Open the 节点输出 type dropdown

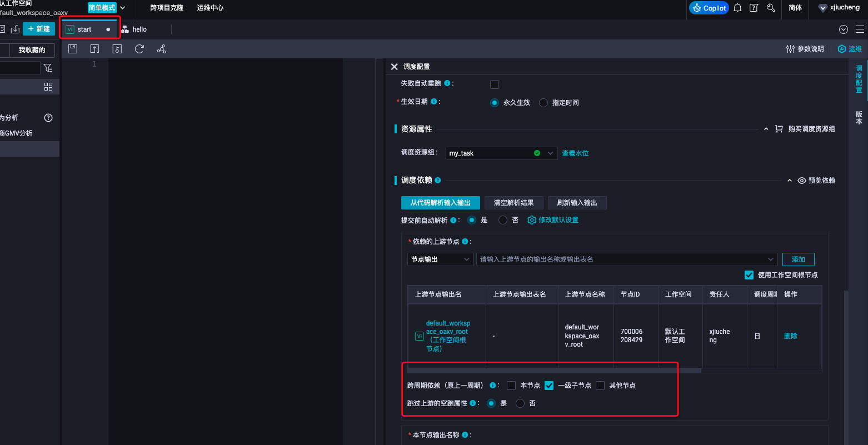[x=441, y=259]
